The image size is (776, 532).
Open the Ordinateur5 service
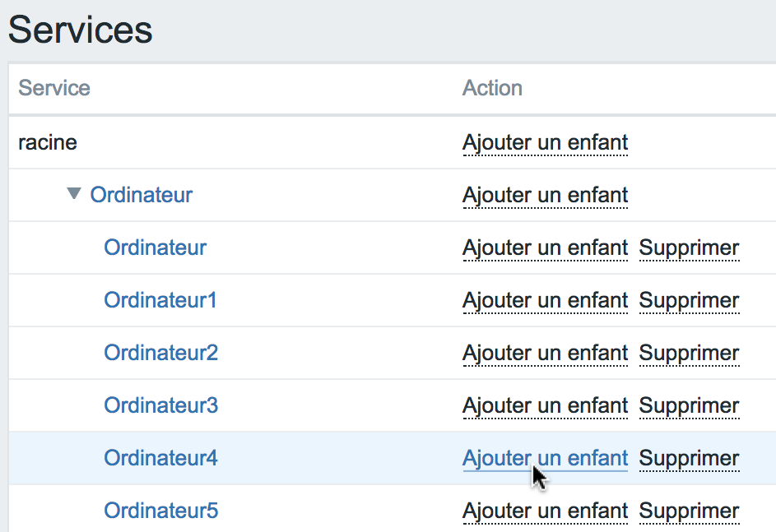pos(160,511)
